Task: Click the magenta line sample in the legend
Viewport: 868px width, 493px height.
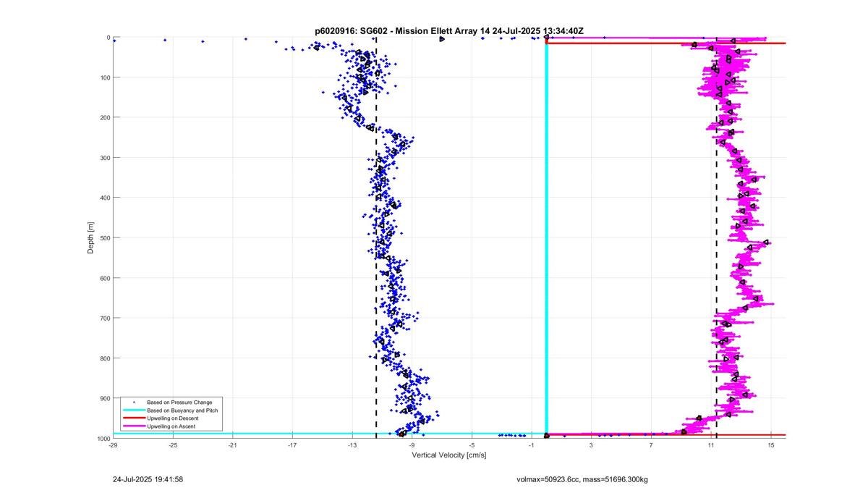Action: coord(133,427)
